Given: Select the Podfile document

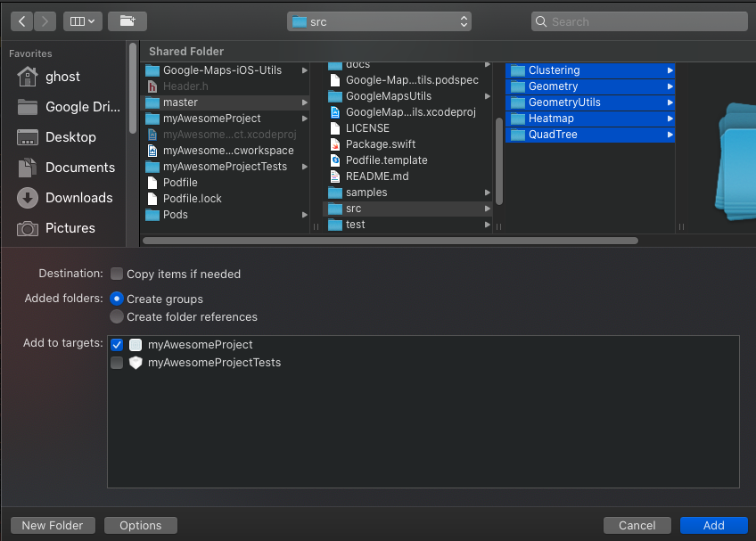Looking at the screenshot, I should (x=226, y=183).
